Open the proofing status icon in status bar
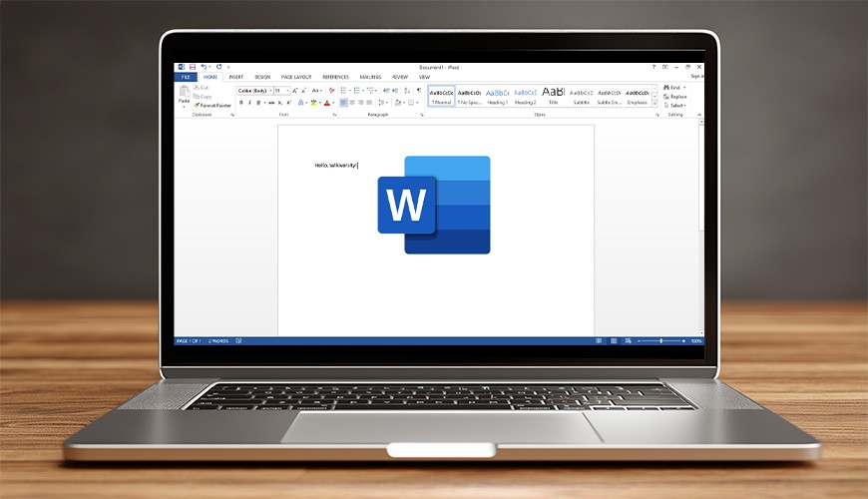This screenshot has width=868, height=499. pyautogui.click(x=238, y=341)
